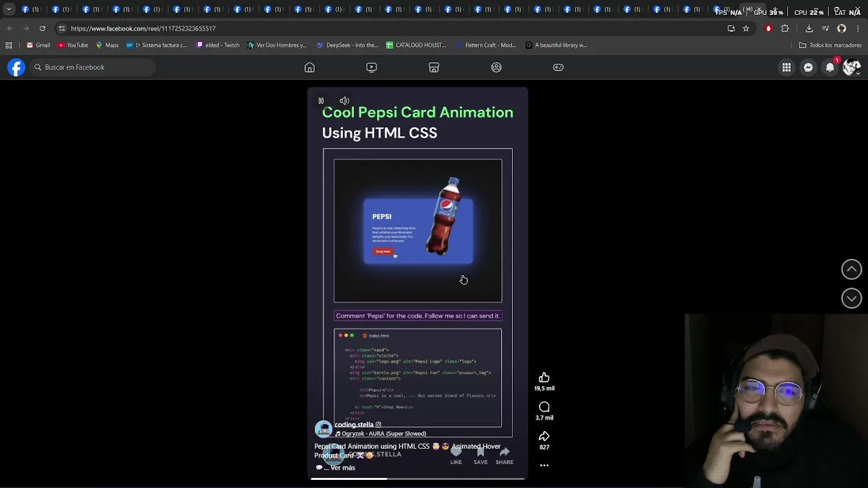868x488 pixels.
Task: Open the media controls icon in toolbar
Action: (825, 28)
